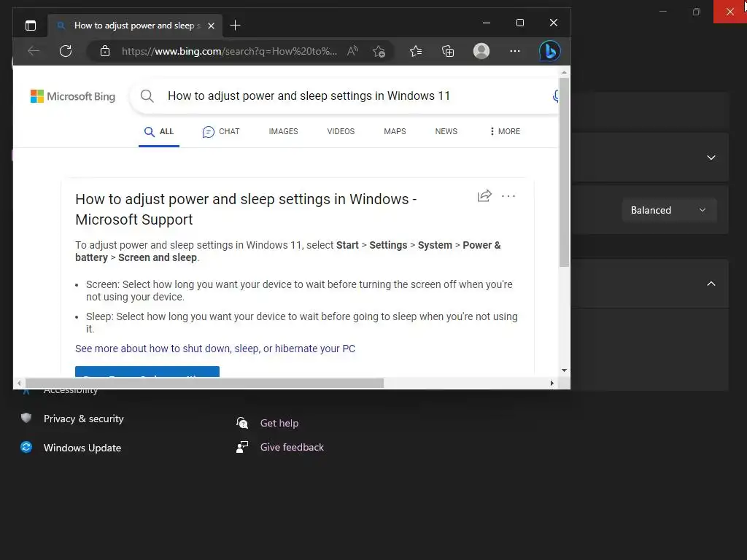The height and width of the screenshot is (560, 747).
Task: Open the tab actions menu icon in Edge
Action: click(31, 26)
